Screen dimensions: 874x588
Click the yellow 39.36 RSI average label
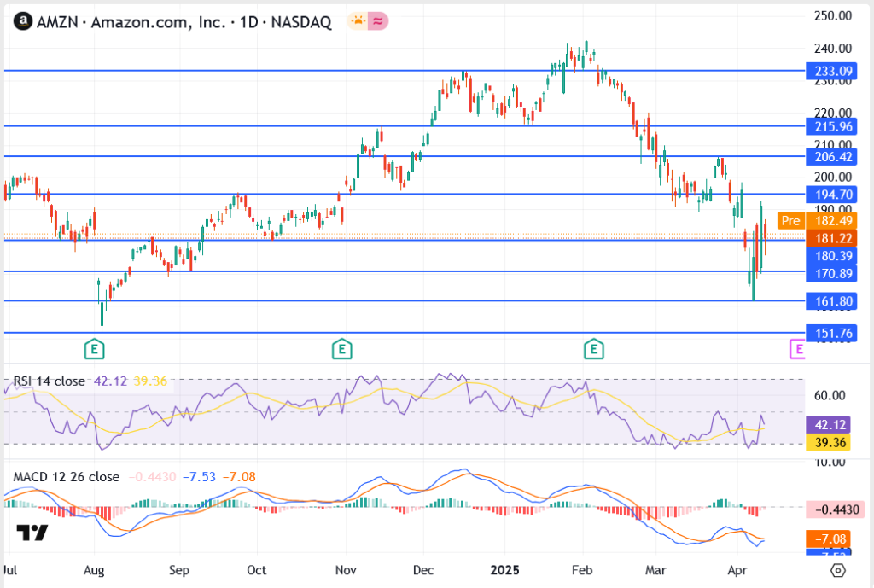(x=830, y=442)
